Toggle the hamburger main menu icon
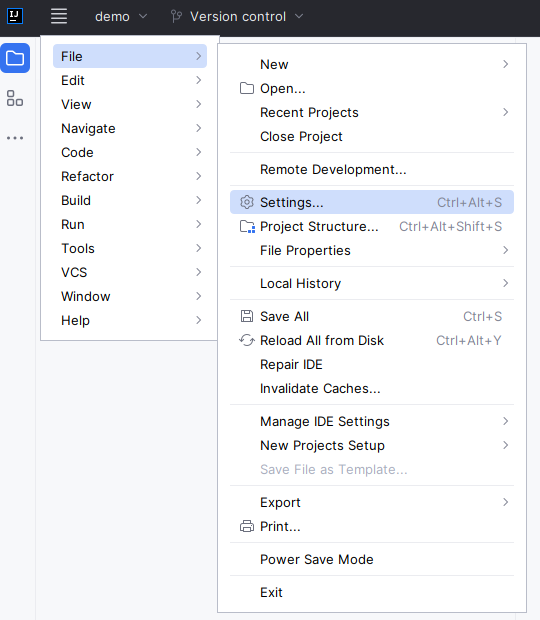Image resolution: width=540 pixels, height=620 pixels. coord(59,16)
